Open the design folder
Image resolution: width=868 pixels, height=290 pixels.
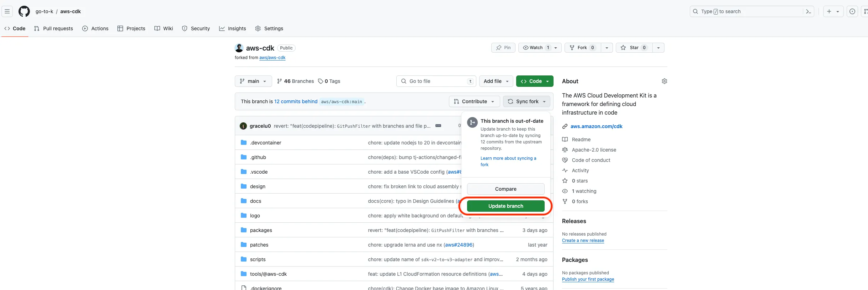coord(258,186)
